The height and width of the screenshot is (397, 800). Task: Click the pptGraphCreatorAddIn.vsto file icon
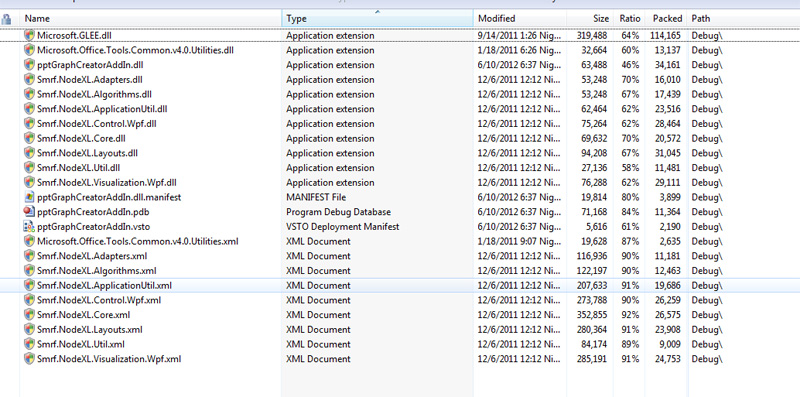click(x=29, y=227)
